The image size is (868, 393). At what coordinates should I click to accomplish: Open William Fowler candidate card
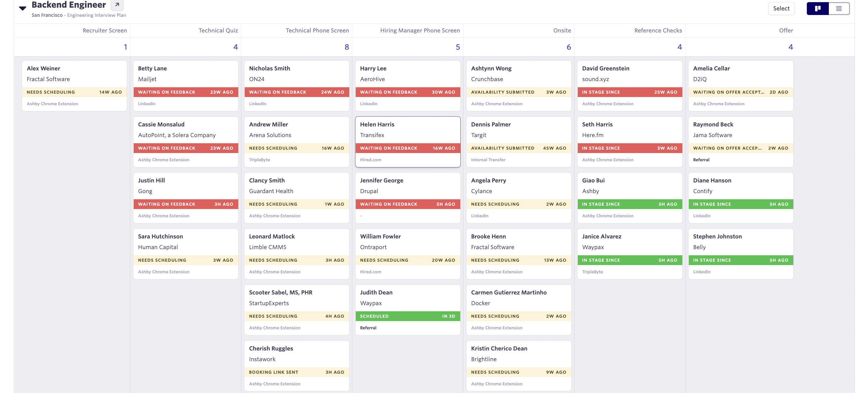[x=408, y=254]
